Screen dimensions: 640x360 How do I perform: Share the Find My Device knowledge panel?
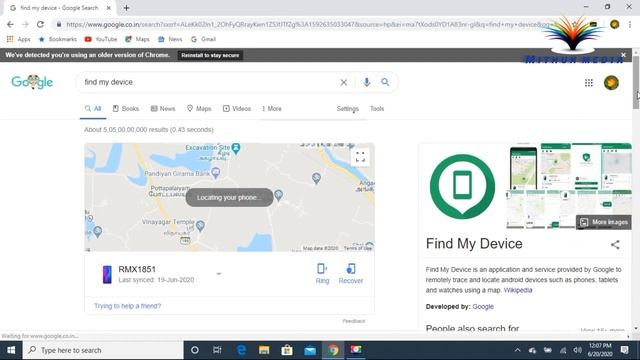(615, 244)
